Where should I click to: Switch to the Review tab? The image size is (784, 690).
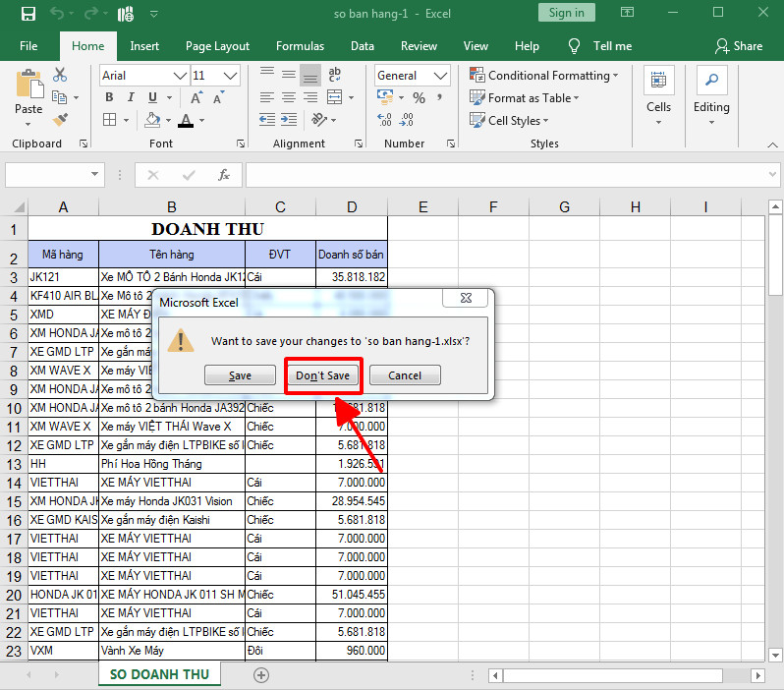tap(419, 46)
